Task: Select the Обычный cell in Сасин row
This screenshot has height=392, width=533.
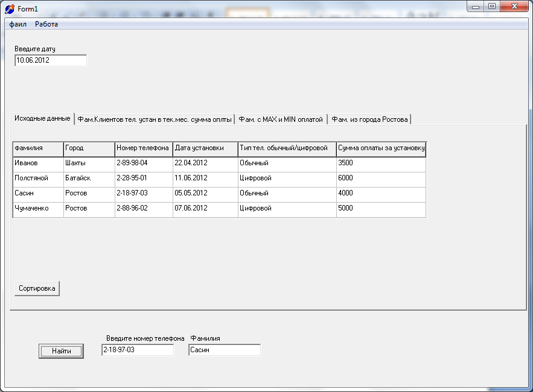Action: (x=287, y=195)
